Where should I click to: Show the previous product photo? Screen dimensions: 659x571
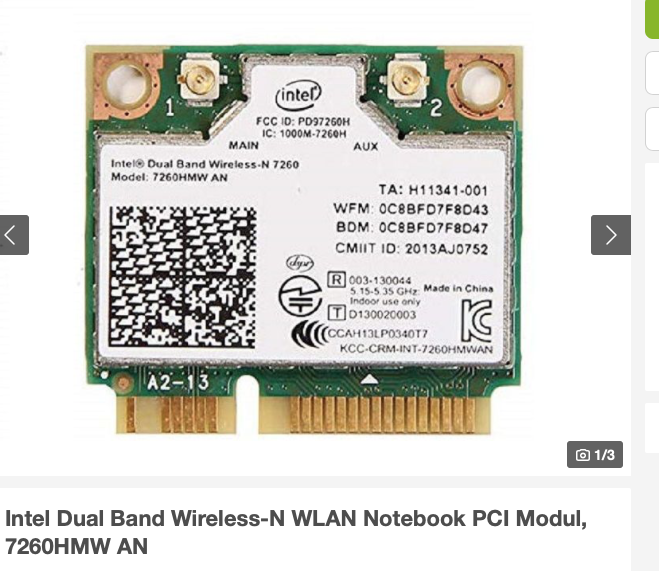[x=14, y=235]
